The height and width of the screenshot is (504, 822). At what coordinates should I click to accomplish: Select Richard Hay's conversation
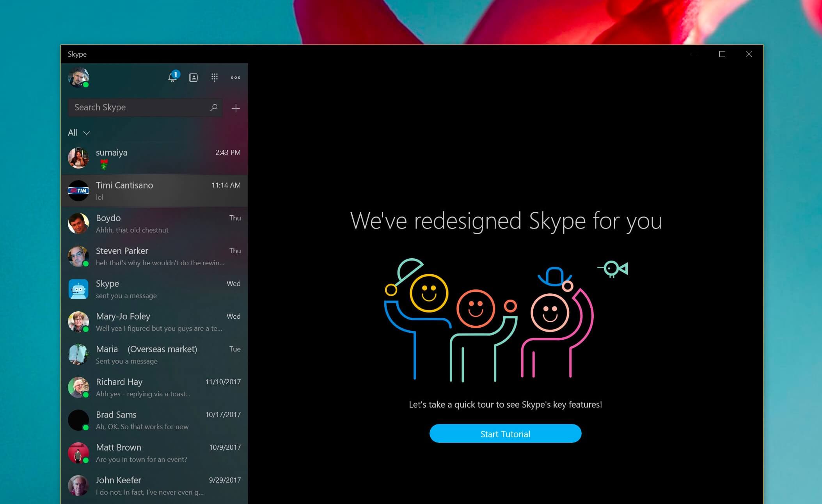coord(155,387)
